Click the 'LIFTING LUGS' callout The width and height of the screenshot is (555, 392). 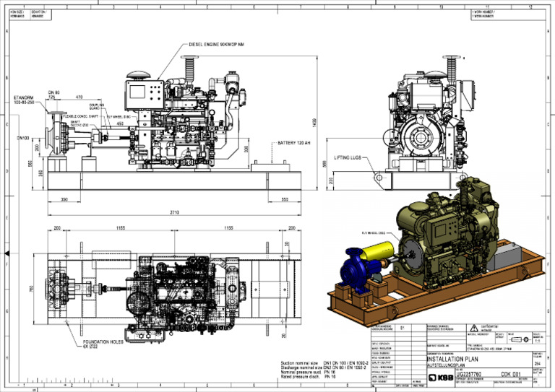coord(348,157)
